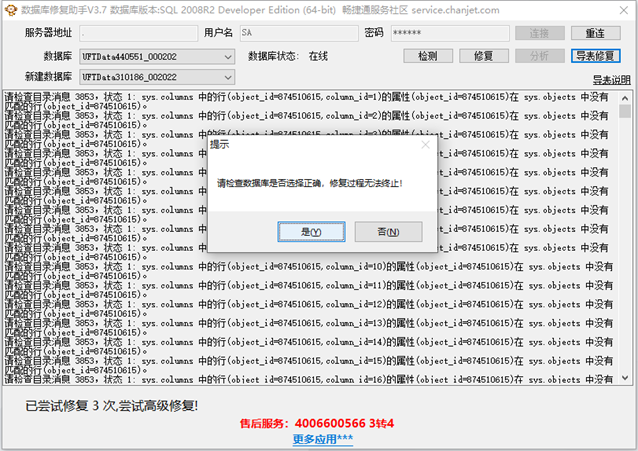Focus the 服务器地址 input field

click(138, 33)
